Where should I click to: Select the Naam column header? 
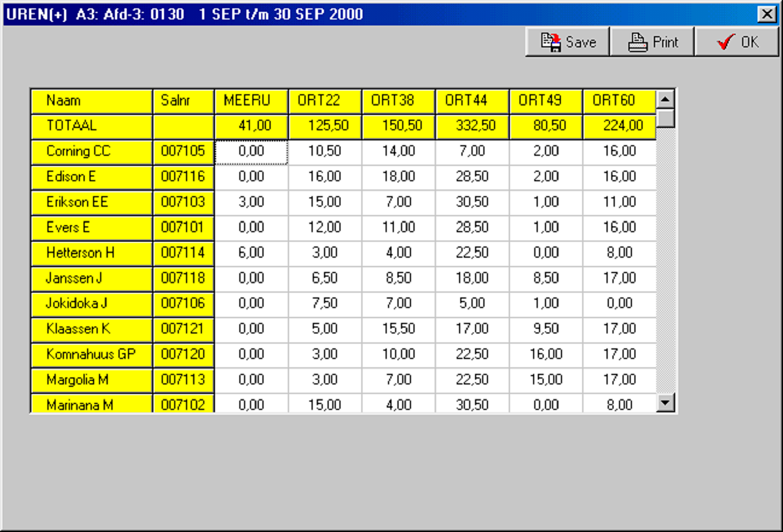click(x=92, y=101)
